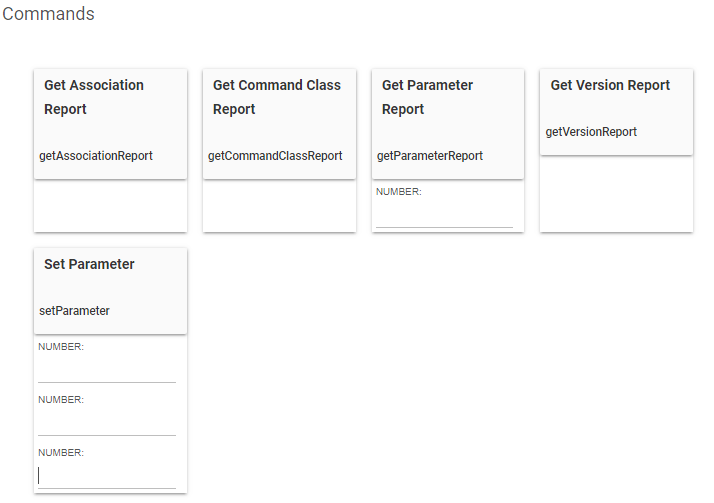
Task: Run the getAssociationReport command
Action: click(x=96, y=156)
